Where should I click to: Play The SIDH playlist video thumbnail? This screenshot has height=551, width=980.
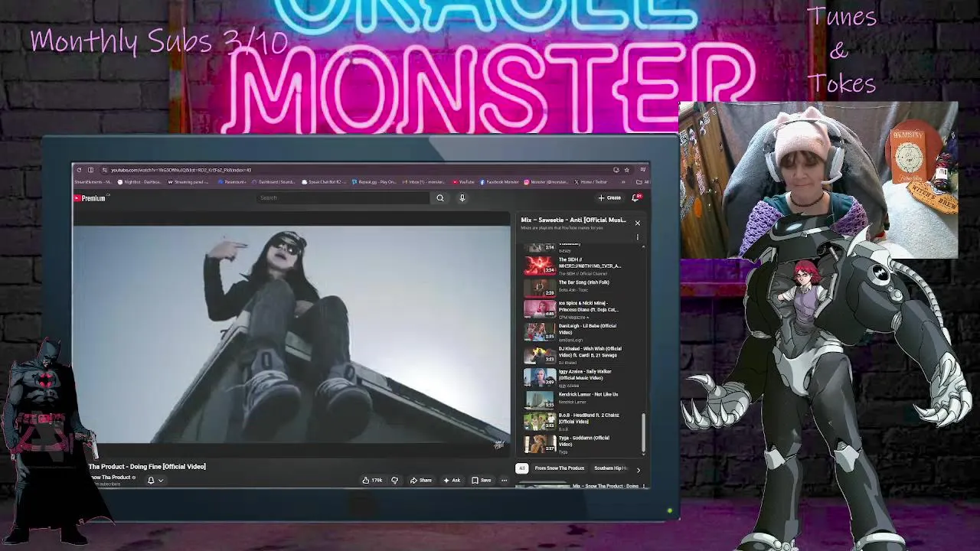click(x=539, y=266)
